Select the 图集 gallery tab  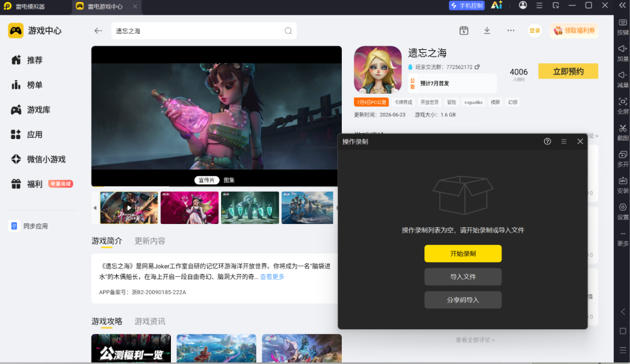click(x=229, y=180)
